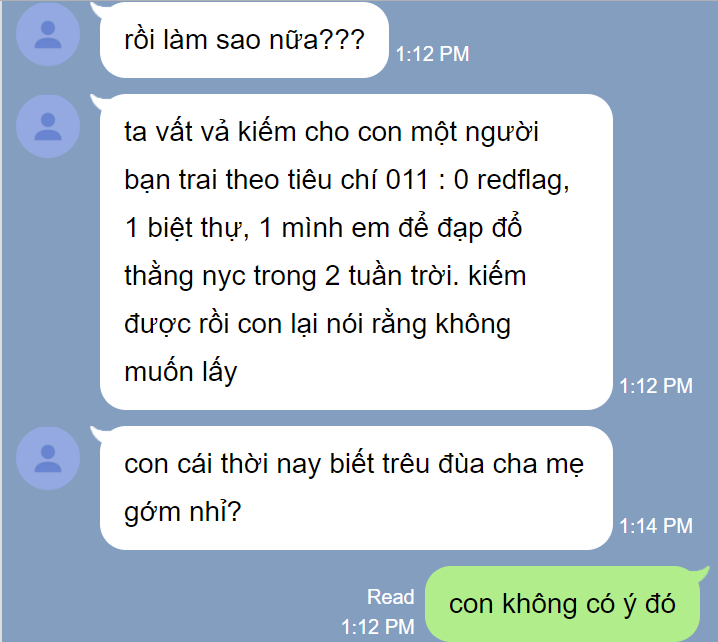Open sender avatar beside "rồi làm sao nữa???"
Viewport: 718px width, 642px height.
tap(48, 34)
